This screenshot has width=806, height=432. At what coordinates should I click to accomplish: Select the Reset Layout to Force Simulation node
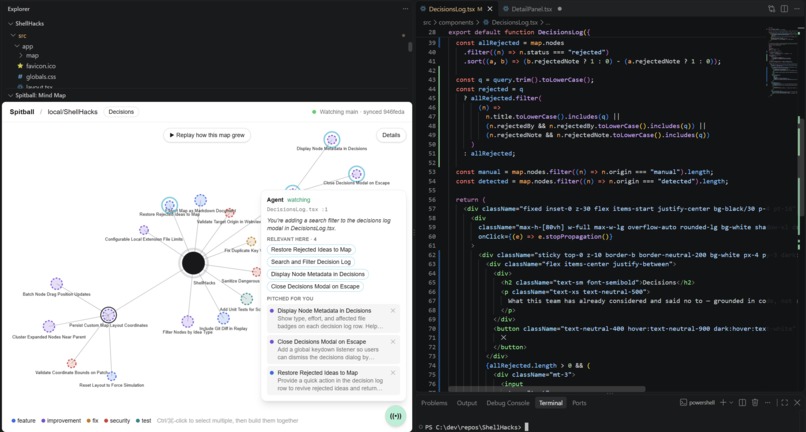click(112, 376)
